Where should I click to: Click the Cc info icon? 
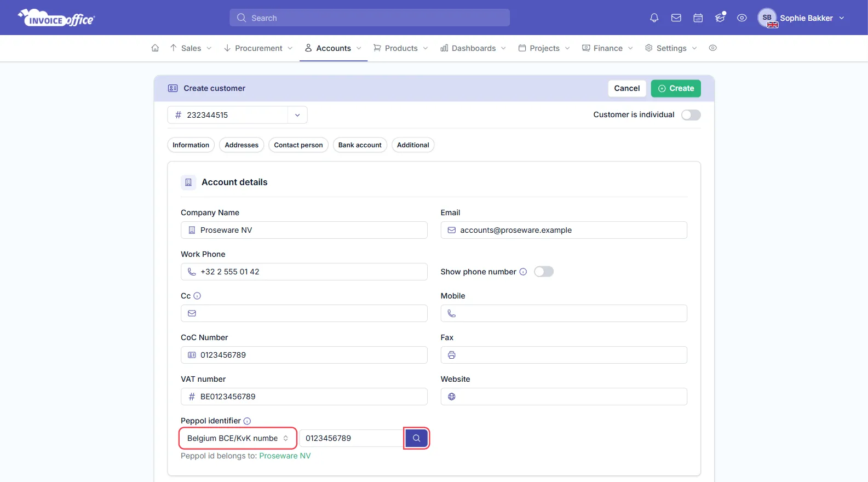click(x=197, y=296)
